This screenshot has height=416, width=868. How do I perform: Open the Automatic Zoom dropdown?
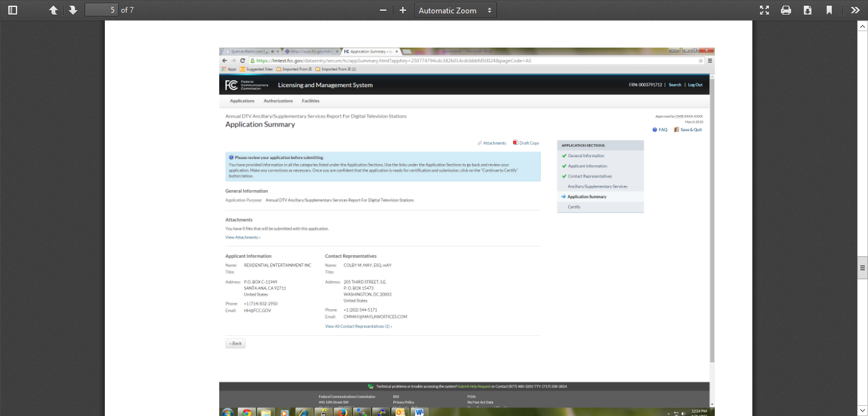[455, 10]
